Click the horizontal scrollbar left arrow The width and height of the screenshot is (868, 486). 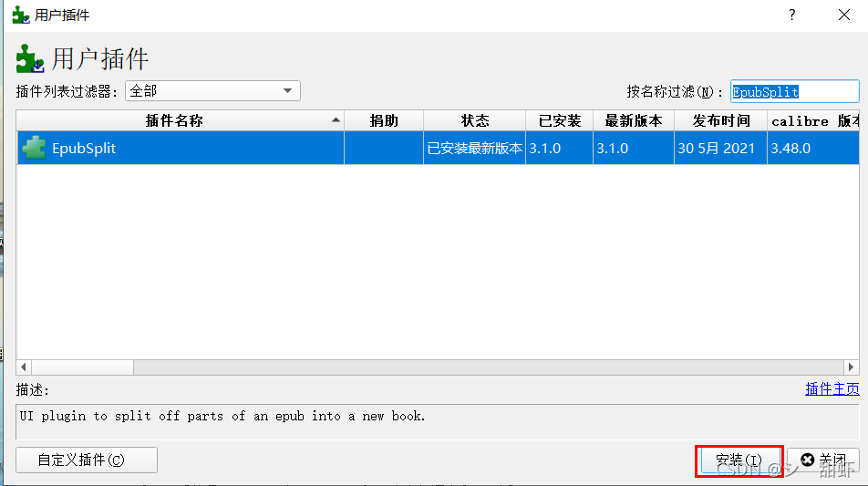(24, 367)
